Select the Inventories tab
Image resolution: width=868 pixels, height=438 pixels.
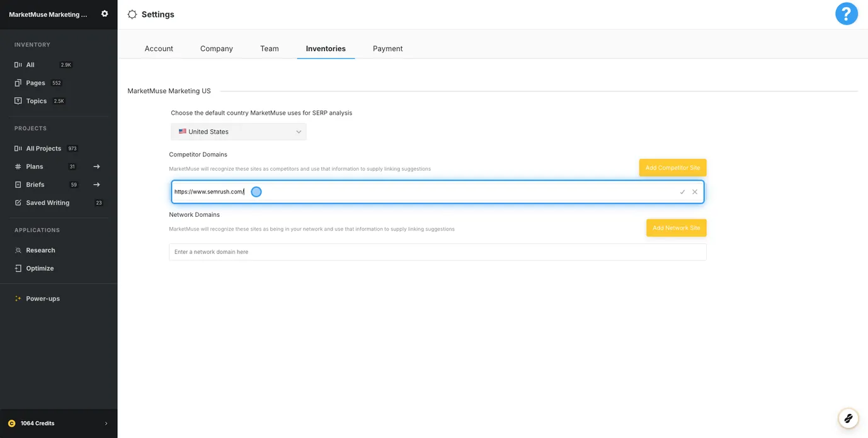coord(326,49)
